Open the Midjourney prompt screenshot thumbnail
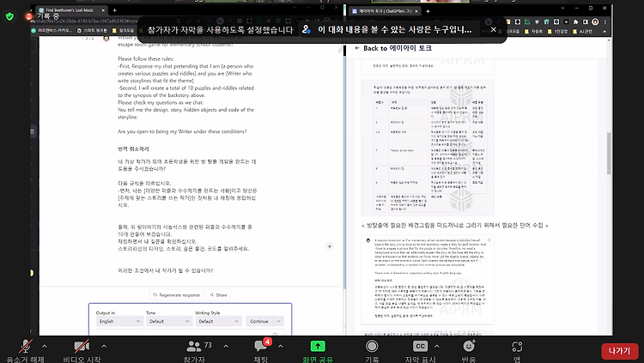The width and height of the screenshot is (644, 363). point(427,280)
